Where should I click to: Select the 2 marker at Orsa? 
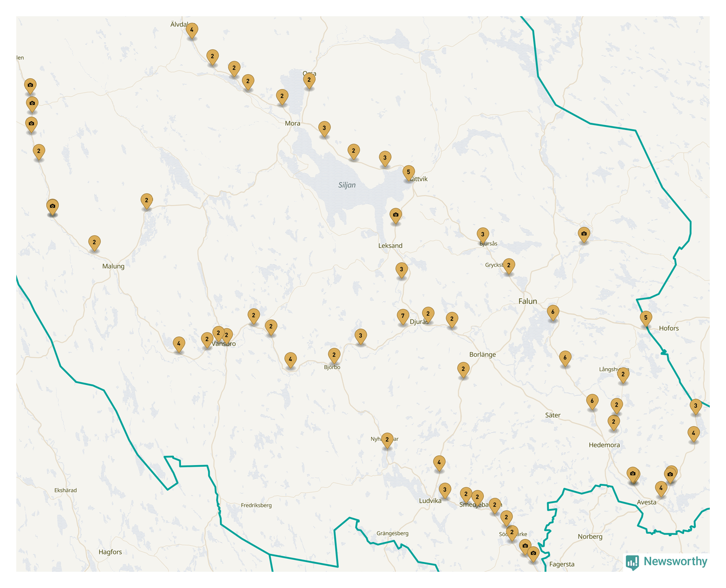[309, 80]
